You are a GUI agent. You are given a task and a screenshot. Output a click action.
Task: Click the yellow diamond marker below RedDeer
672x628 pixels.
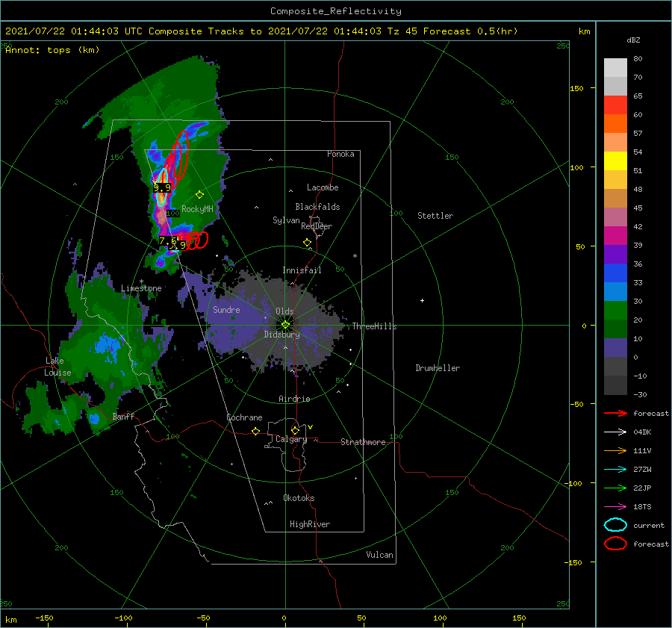[308, 243]
